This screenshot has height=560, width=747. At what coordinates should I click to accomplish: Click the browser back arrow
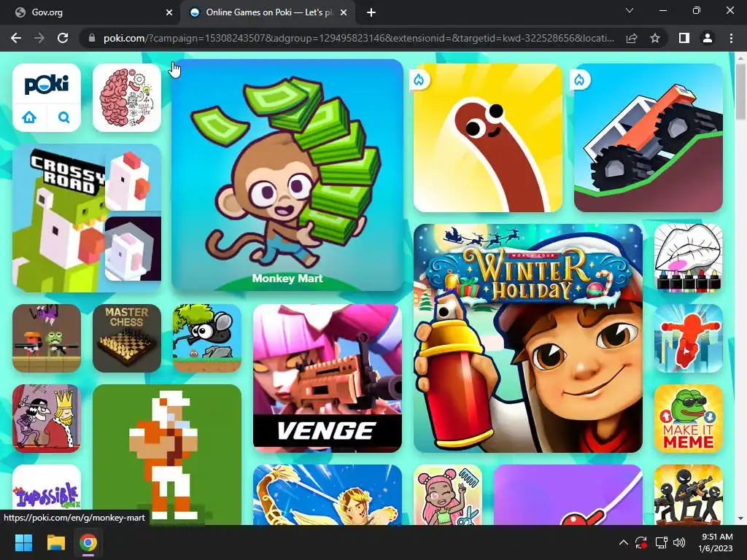[x=16, y=38]
